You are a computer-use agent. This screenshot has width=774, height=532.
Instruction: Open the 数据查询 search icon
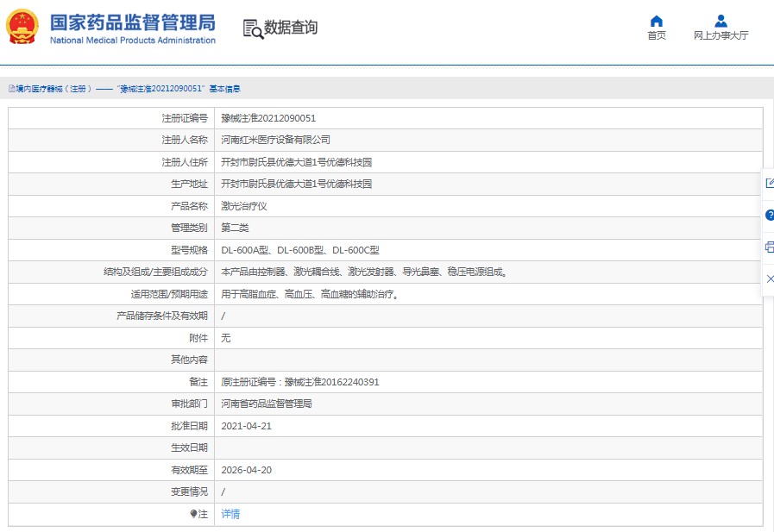[x=253, y=29]
